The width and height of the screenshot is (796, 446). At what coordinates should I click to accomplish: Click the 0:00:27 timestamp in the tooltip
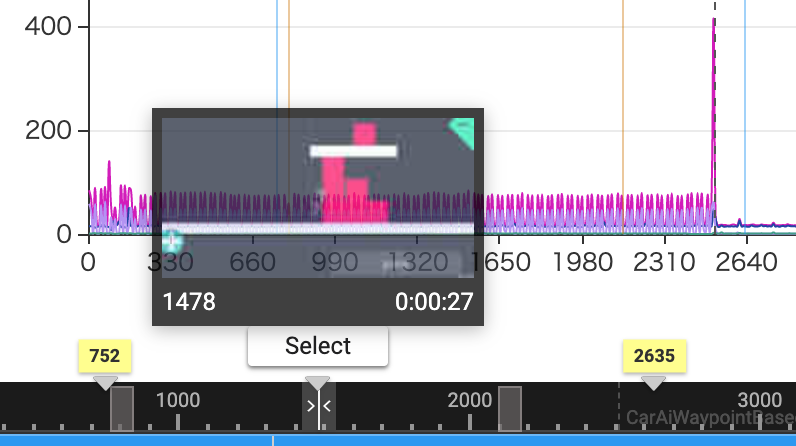click(434, 302)
